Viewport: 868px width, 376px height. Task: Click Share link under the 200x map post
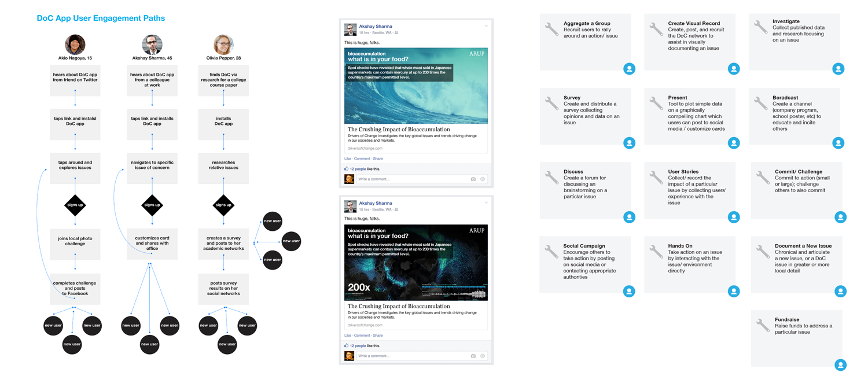coord(378,336)
